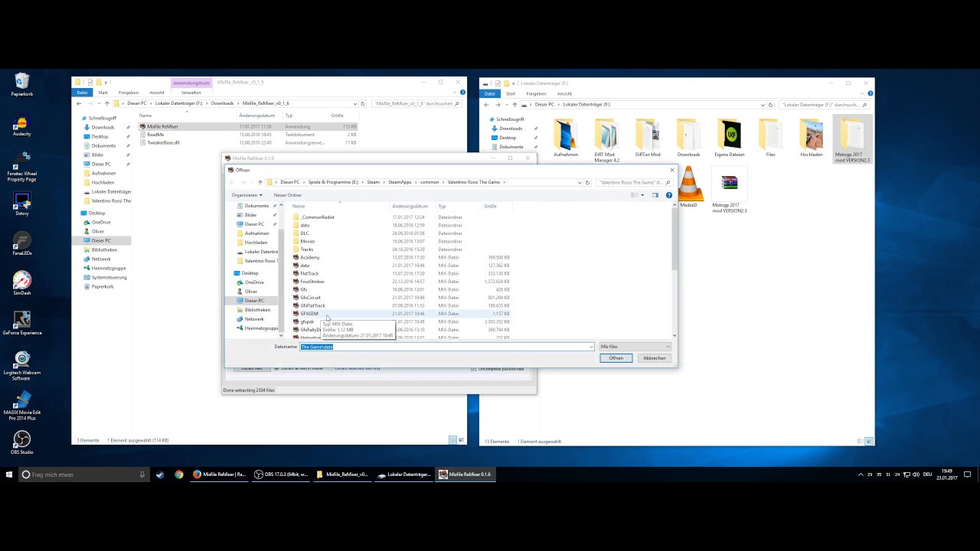
Task: Select the Hochladen folder thumbnail
Action: [x=812, y=139]
